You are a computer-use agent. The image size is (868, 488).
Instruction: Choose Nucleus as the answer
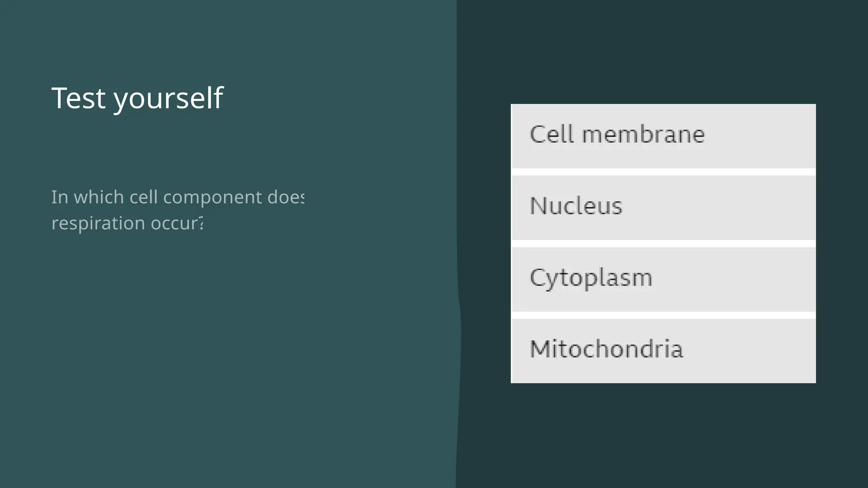[663, 207]
